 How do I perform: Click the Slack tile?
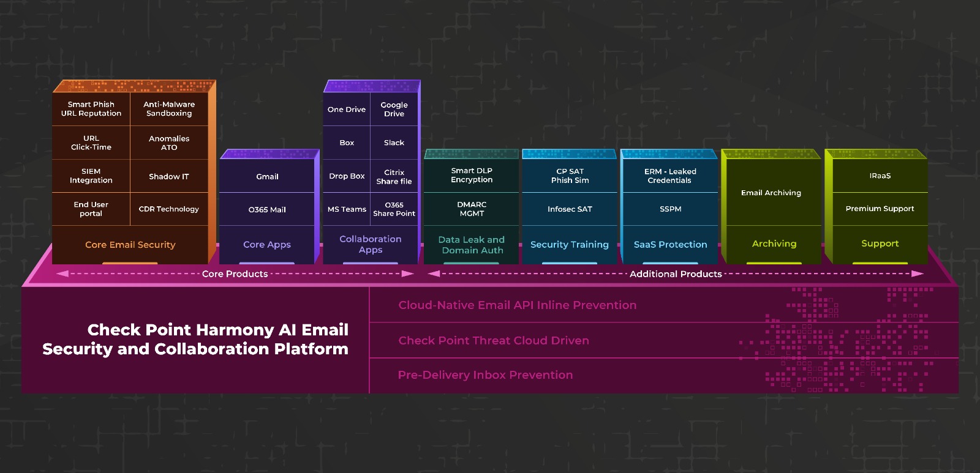coord(394,143)
